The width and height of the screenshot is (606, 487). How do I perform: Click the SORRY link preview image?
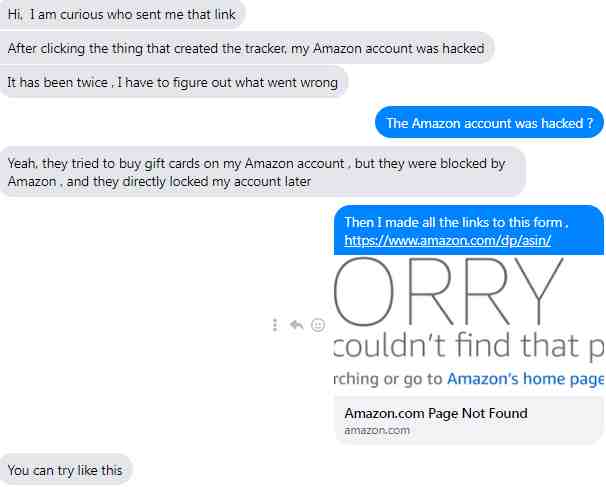coord(469,326)
